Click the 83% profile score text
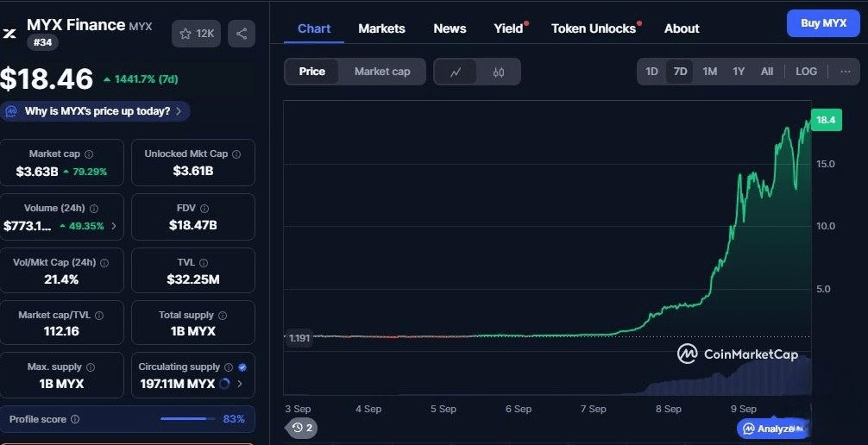Viewport: 868px width, 445px height. tap(234, 419)
